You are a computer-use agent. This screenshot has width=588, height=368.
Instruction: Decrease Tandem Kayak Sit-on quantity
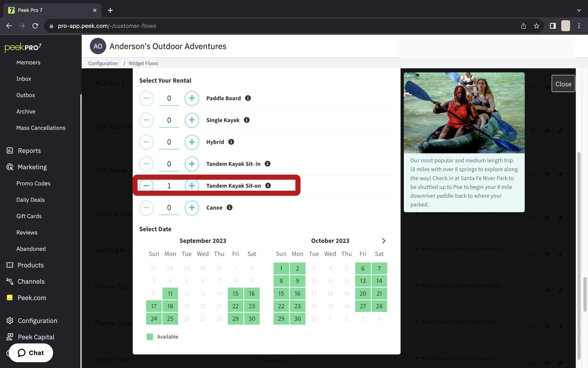(x=146, y=186)
